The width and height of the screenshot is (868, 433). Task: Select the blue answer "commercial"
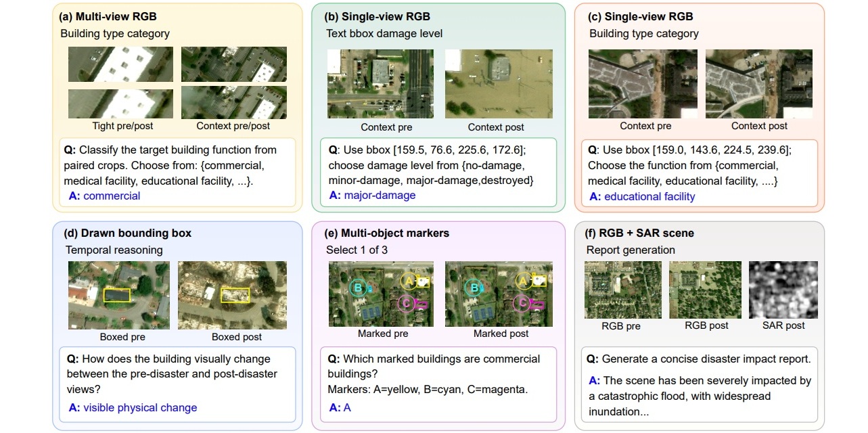[112, 196]
